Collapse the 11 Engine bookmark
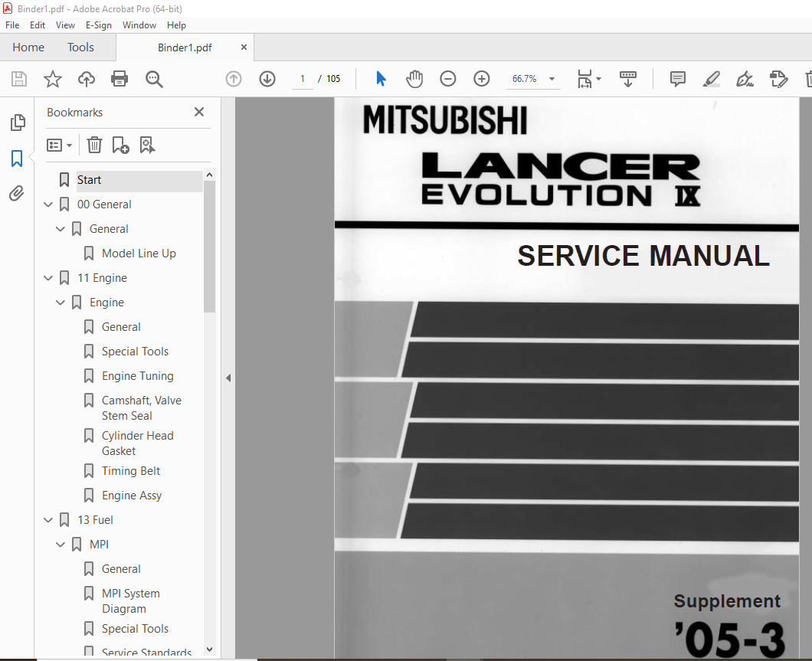Screen dimensions: 812x661 (49, 278)
